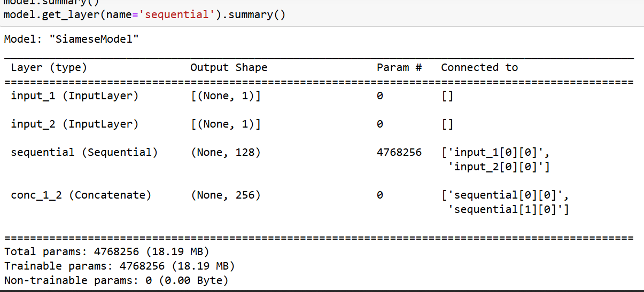Screen dimensions: 644x292
Task: Click the empty brackets in the input_2 row
Action: (x=447, y=124)
